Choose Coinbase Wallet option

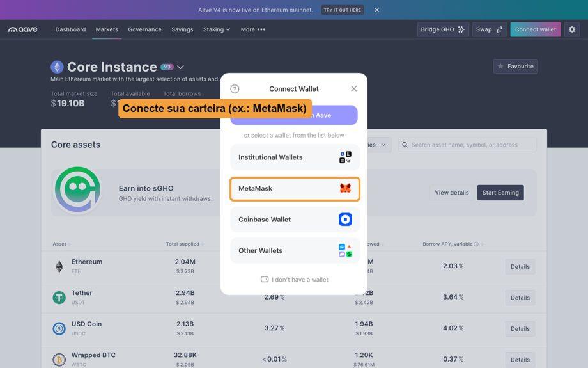295,220
